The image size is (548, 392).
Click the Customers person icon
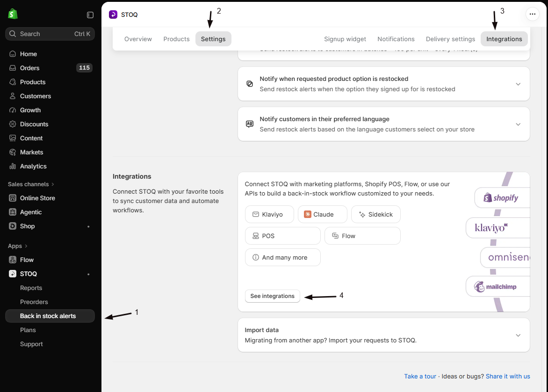(13, 96)
